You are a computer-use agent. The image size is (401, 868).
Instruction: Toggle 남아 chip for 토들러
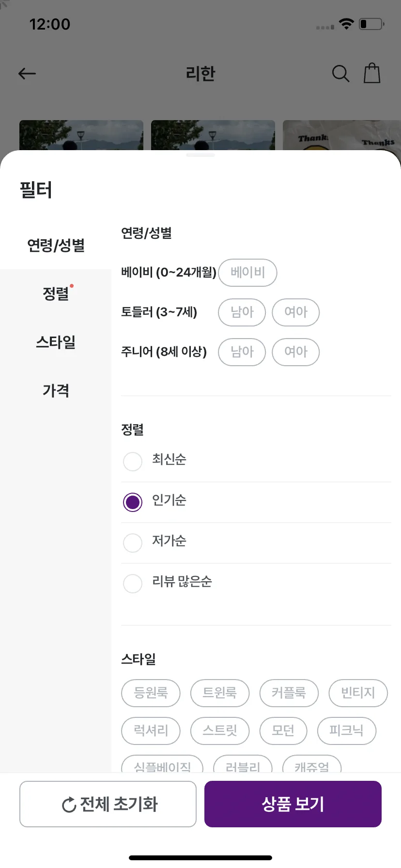click(242, 312)
